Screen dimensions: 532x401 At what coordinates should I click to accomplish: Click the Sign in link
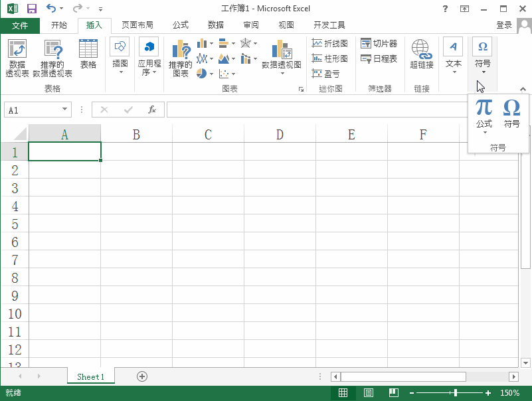click(504, 25)
